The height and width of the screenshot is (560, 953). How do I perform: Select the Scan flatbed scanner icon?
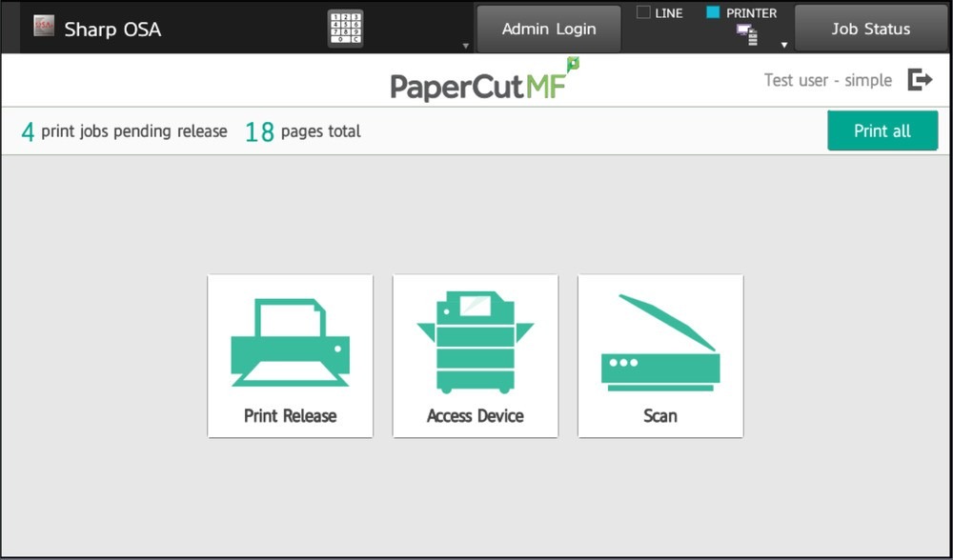(x=659, y=344)
